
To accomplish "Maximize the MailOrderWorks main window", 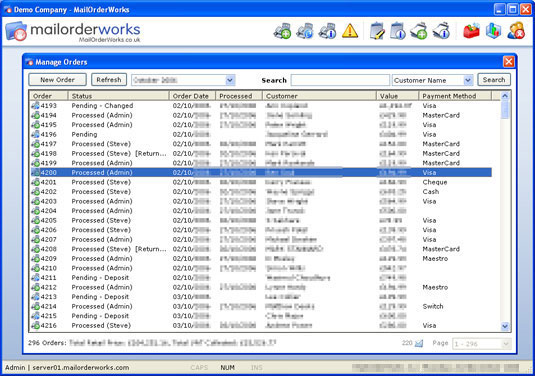I will (x=512, y=9).
